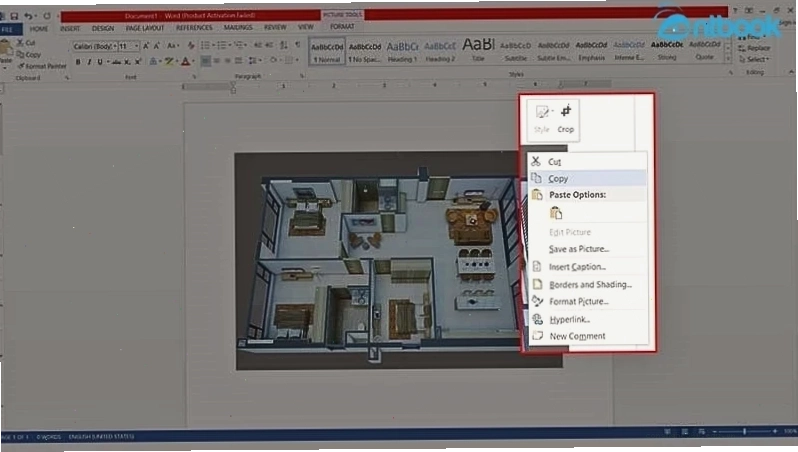The height and width of the screenshot is (452, 798).
Task: Toggle Strikethrough formatting
Action: click(x=117, y=62)
